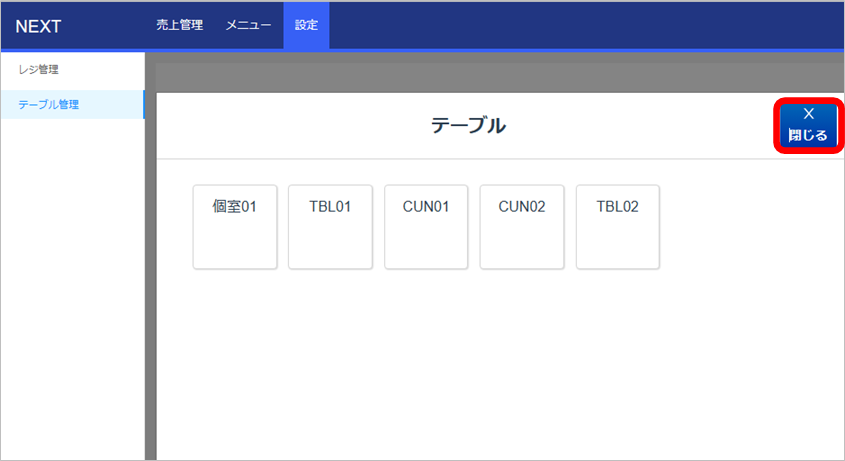
Task: Click the NEXT logo in the header
Action: point(39,26)
